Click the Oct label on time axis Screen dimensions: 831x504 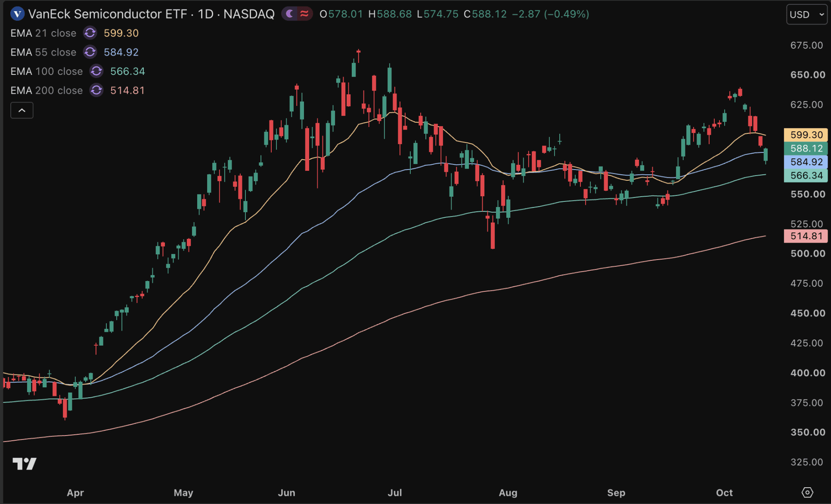(724, 493)
